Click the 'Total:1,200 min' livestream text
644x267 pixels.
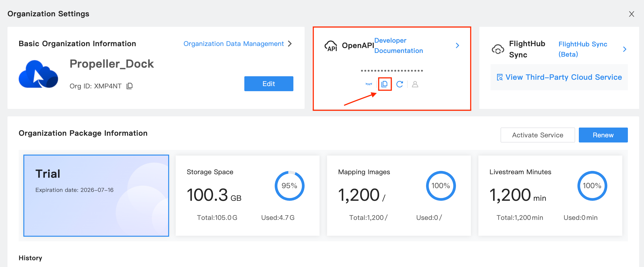pyautogui.click(x=520, y=218)
